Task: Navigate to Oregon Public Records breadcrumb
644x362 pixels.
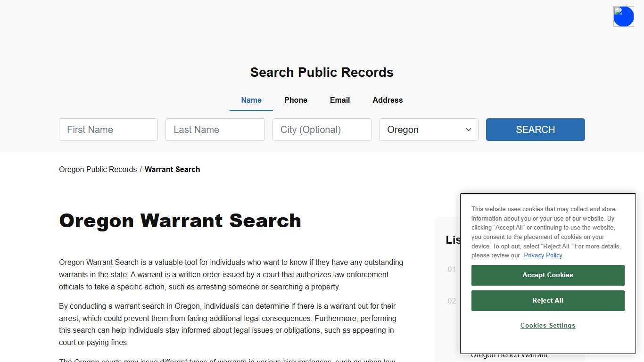Action: point(98,169)
